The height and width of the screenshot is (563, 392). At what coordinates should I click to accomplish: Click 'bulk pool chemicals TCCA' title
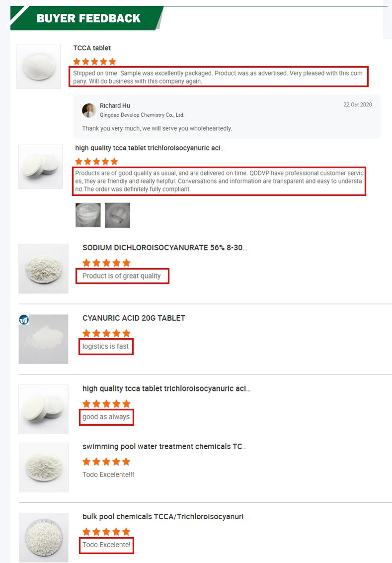165,517
